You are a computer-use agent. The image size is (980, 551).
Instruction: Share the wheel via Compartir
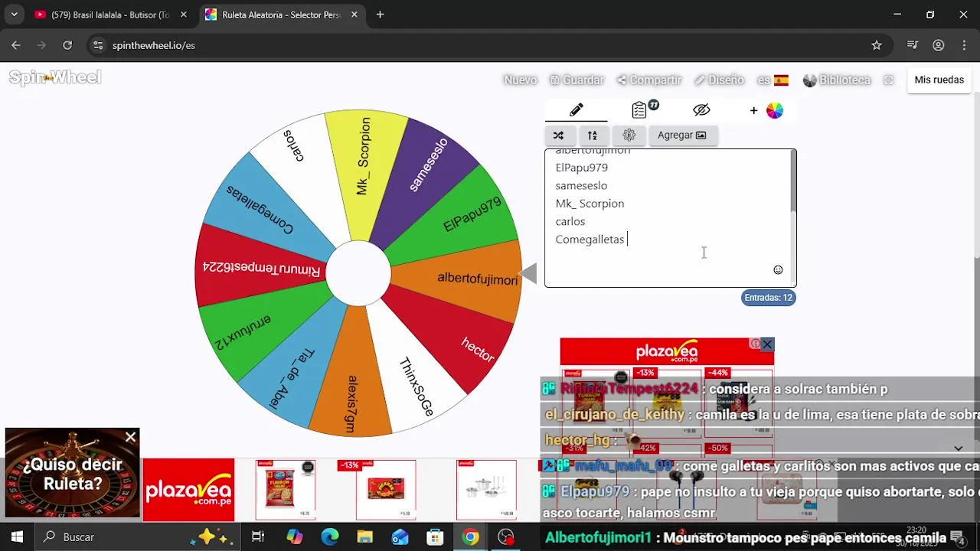(649, 80)
